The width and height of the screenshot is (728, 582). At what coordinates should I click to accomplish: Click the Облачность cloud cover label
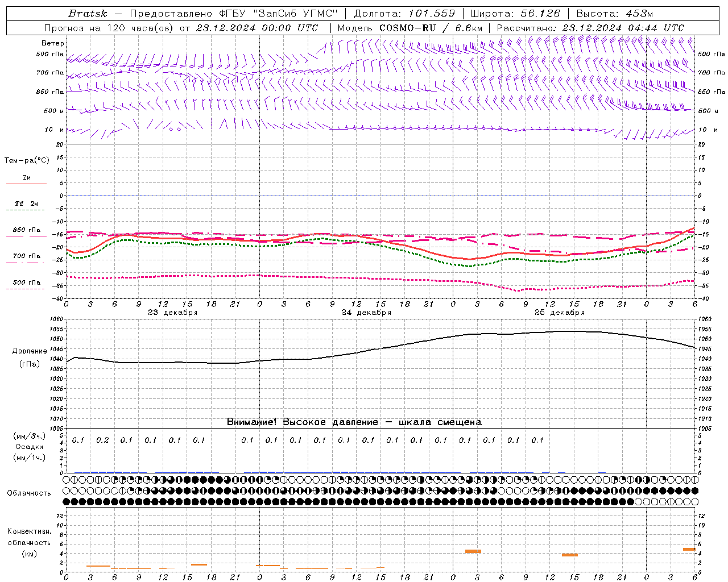[x=29, y=493]
